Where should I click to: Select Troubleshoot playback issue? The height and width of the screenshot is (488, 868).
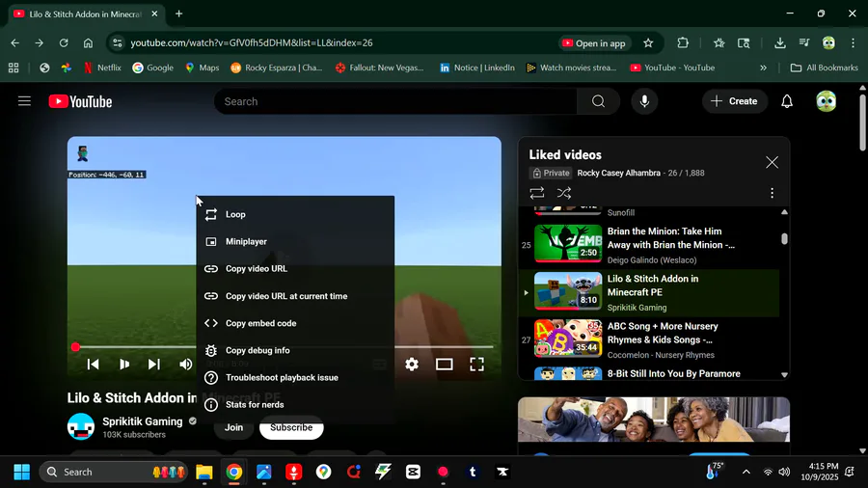[x=295, y=377]
